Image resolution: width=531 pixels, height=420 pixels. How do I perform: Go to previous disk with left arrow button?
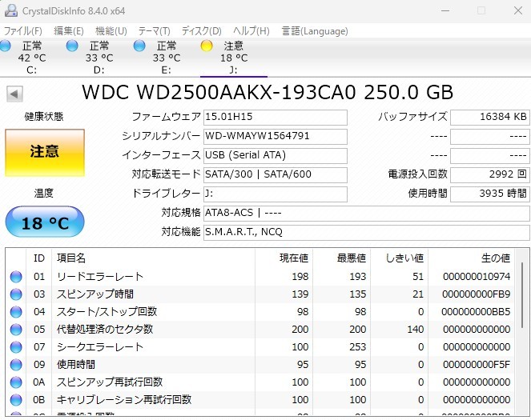[x=14, y=94]
